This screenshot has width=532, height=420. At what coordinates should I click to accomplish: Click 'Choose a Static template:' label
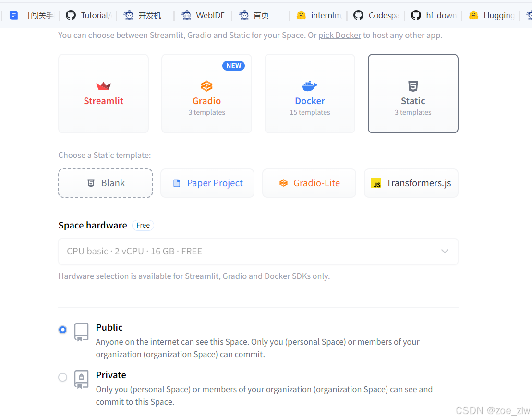point(105,155)
